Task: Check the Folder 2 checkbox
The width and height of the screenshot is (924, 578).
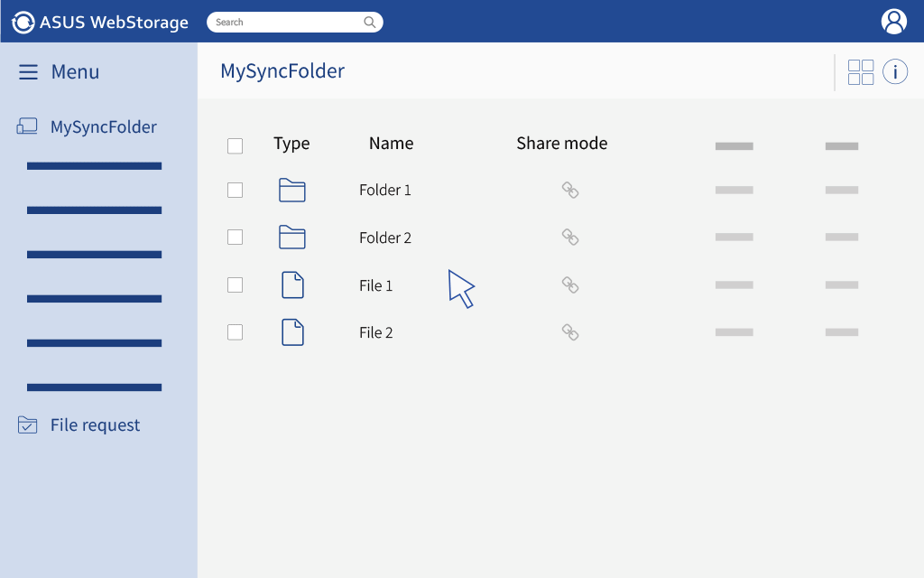Action: [236, 238]
